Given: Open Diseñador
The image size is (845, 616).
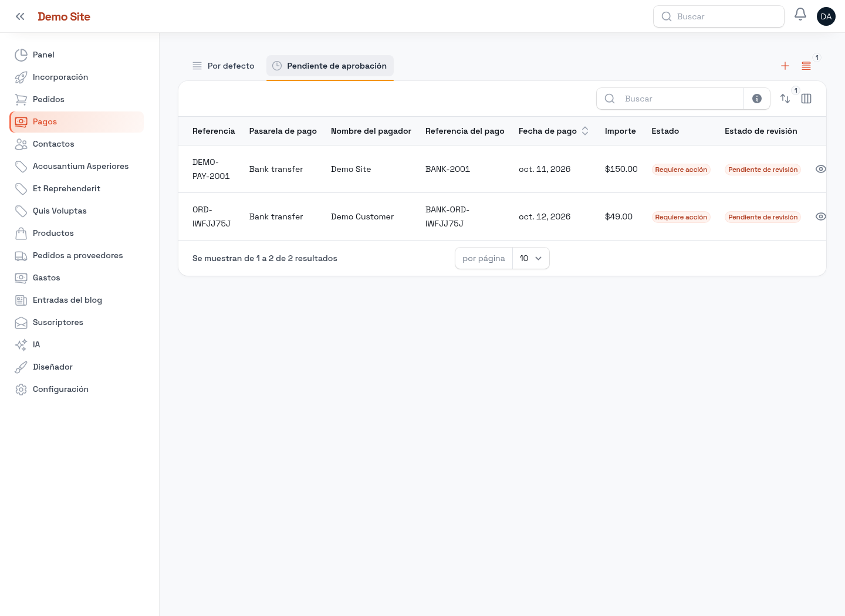Looking at the screenshot, I should [77, 367].
